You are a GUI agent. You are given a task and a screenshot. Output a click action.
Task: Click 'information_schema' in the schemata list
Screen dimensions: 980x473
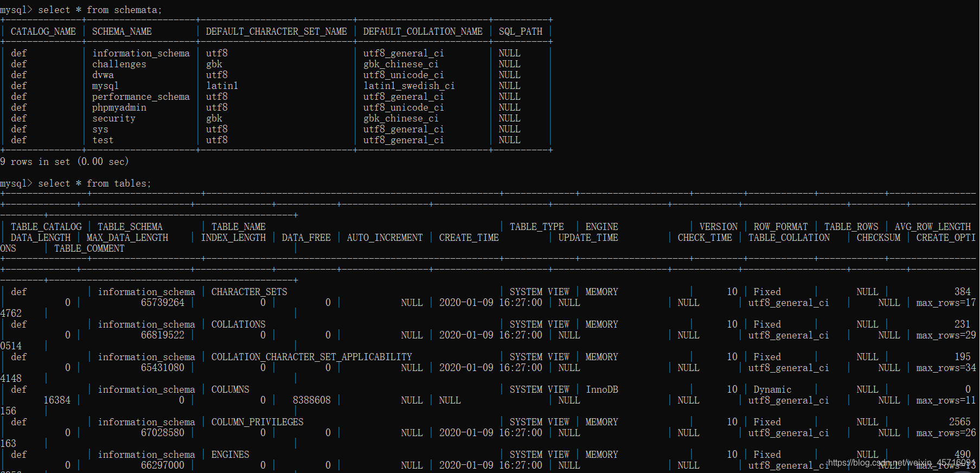tap(141, 53)
